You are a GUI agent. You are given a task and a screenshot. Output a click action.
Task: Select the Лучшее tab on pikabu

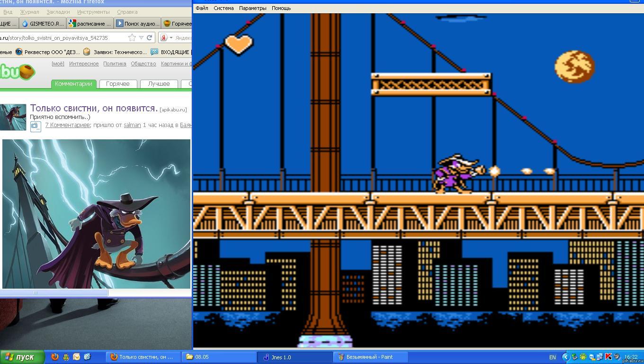(x=159, y=84)
